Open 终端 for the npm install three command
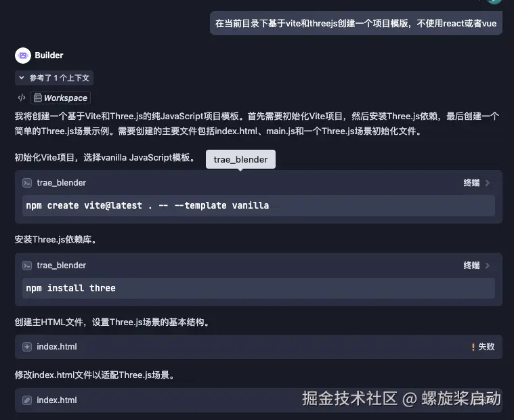This screenshot has height=420, width=514. (x=471, y=266)
